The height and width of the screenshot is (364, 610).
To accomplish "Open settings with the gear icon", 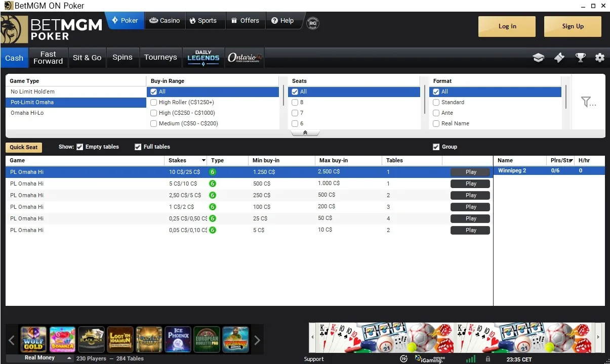I will (x=600, y=58).
